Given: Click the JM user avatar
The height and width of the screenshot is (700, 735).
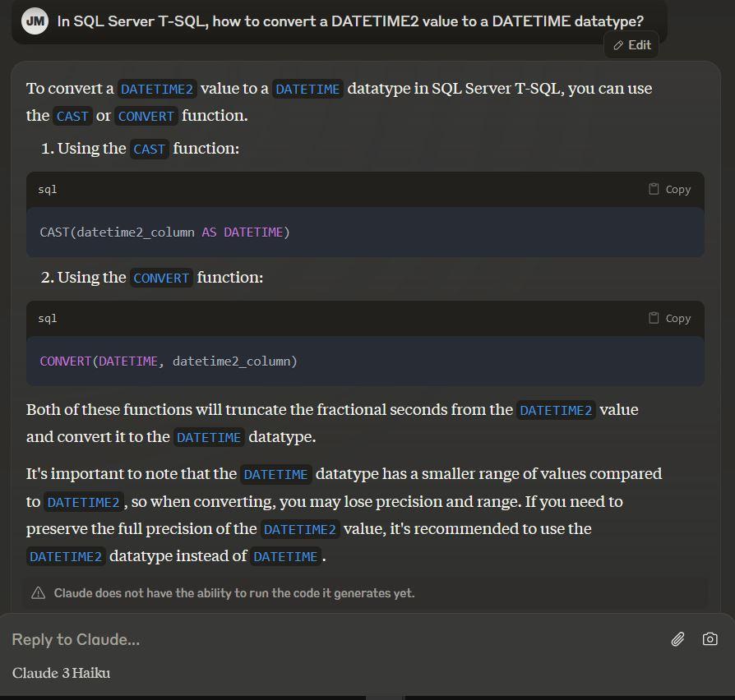Looking at the screenshot, I should (35, 21).
